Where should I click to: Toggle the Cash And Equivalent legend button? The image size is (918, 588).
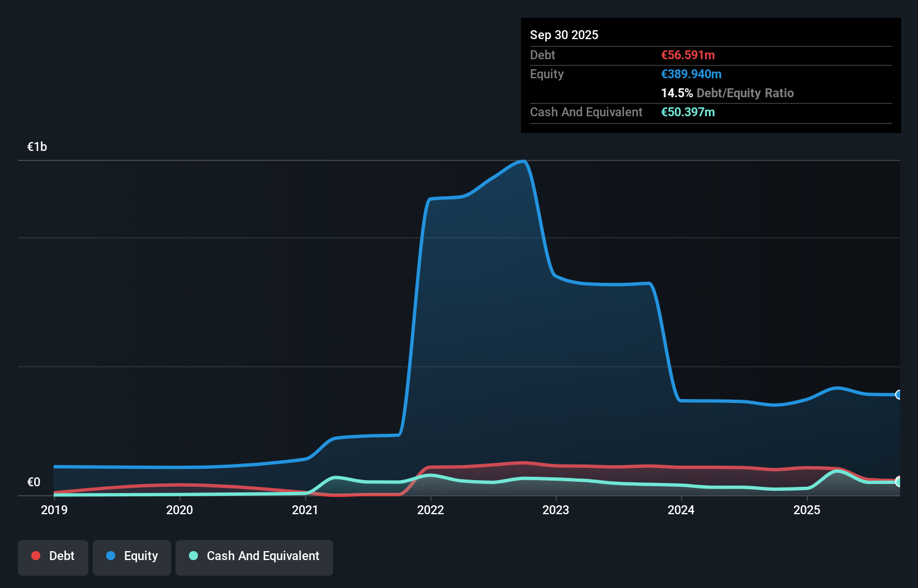click(254, 557)
